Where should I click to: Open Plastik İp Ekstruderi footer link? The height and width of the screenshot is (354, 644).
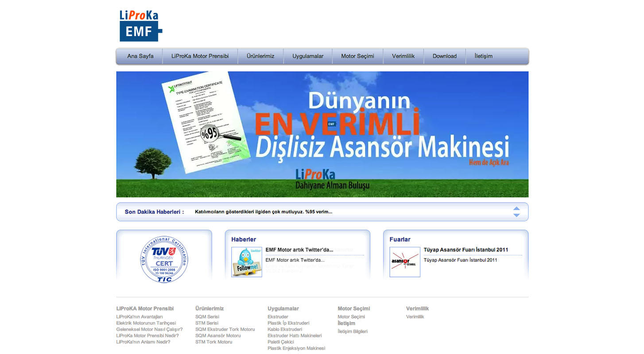[x=288, y=323]
